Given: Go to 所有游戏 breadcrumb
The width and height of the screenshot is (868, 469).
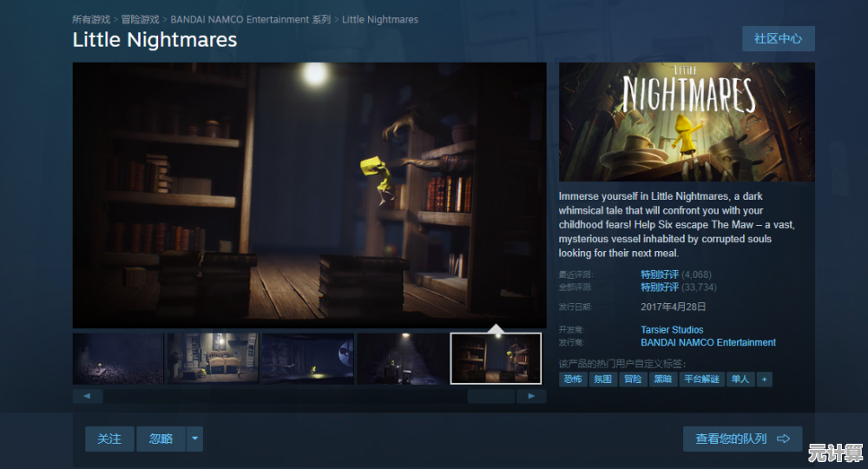Looking at the screenshot, I should [x=91, y=19].
